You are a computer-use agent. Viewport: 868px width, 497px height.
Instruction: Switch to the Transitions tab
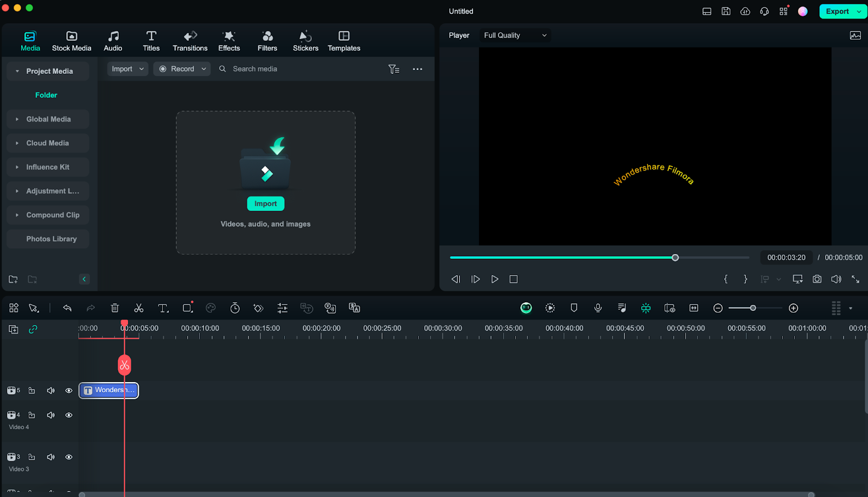pos(190,41)
